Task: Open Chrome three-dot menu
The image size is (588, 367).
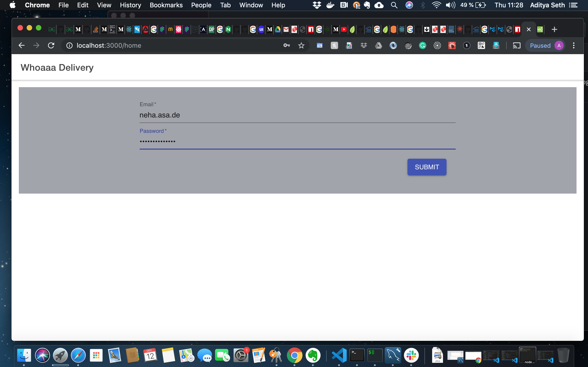Action: [574, 45]
